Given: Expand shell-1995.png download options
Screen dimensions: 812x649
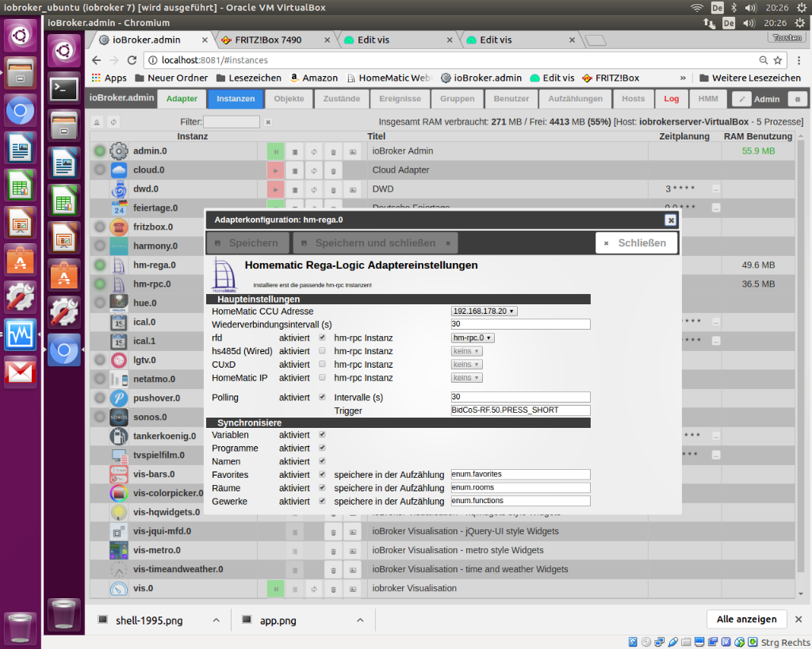Looking at the screenshot, I should pos(216,620).
